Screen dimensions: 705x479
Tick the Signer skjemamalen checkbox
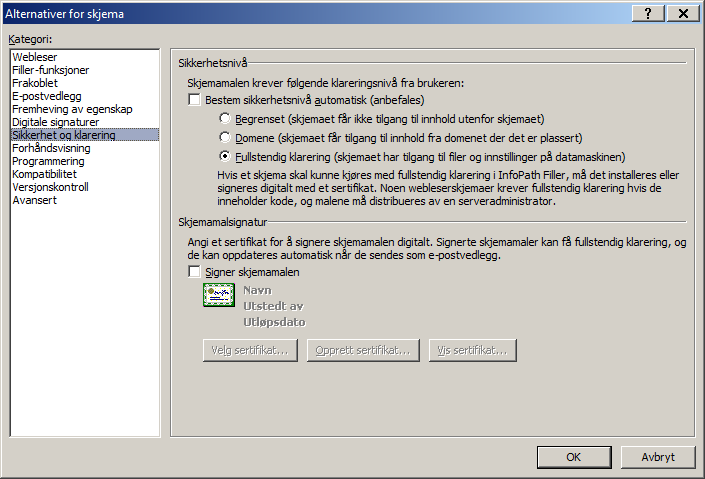(194, 272)
